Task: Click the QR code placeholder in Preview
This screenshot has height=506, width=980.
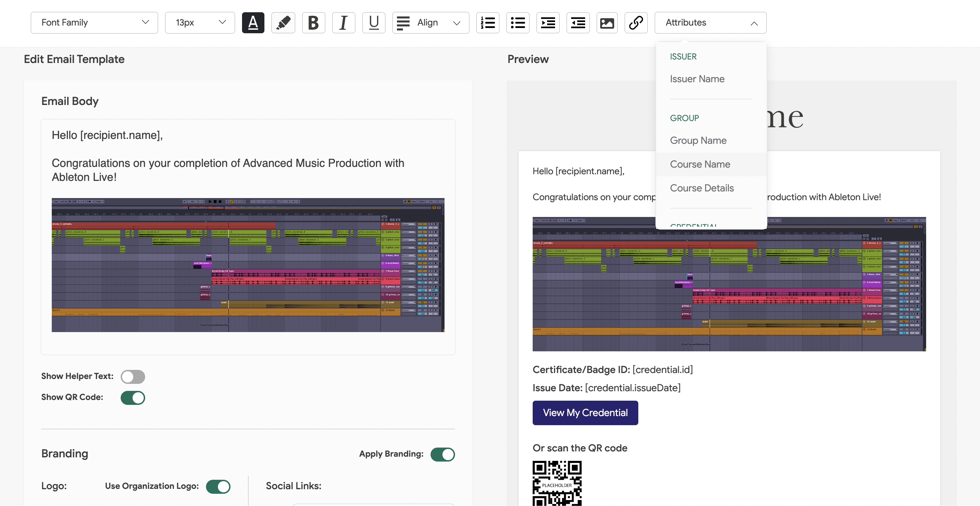Action: pyautogui.click(x=557, y=483)
